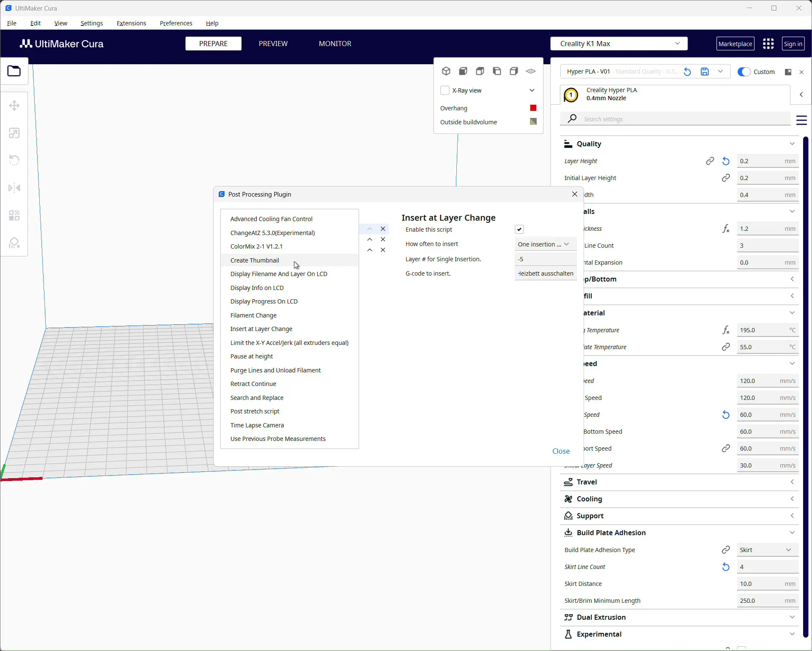
Task: Switch to the PREVIEW tab
Action: coord(273,44)
